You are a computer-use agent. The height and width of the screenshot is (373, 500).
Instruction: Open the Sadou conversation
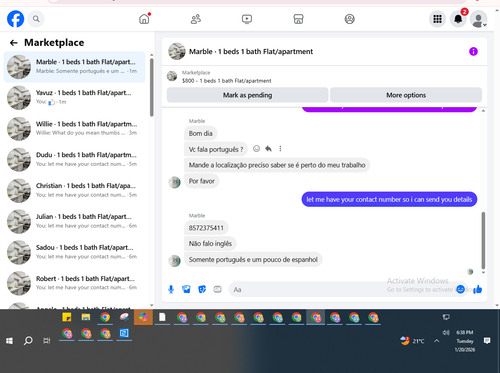tap(74, 252)
